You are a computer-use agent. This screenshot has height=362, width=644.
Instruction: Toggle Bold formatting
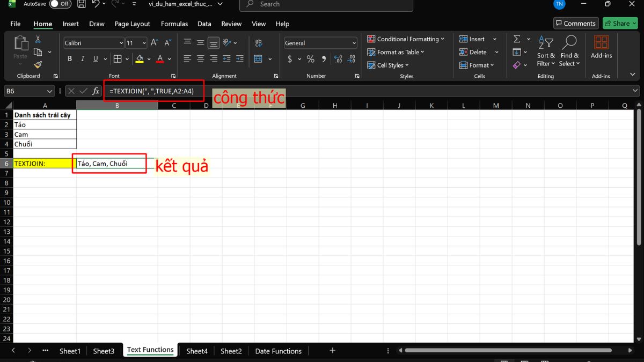70,59
